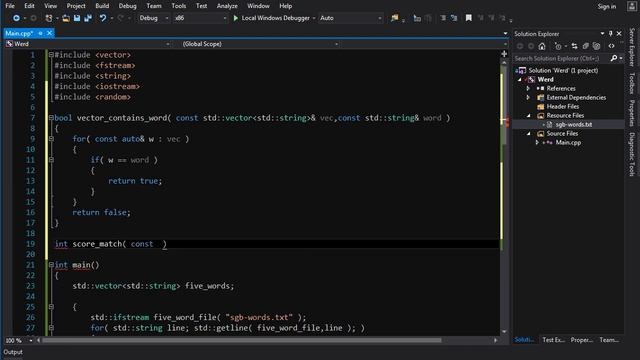
Task: Open the active documents list dropdown arrow
Action: point(505,33)
